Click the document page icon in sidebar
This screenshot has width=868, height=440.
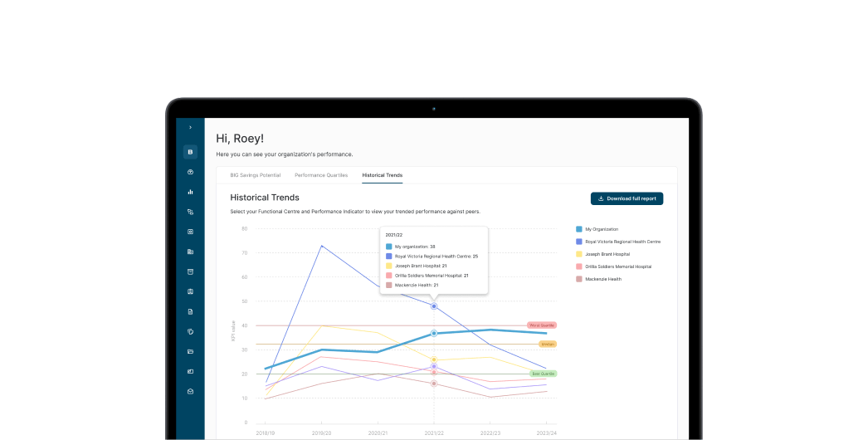[190, 311]
